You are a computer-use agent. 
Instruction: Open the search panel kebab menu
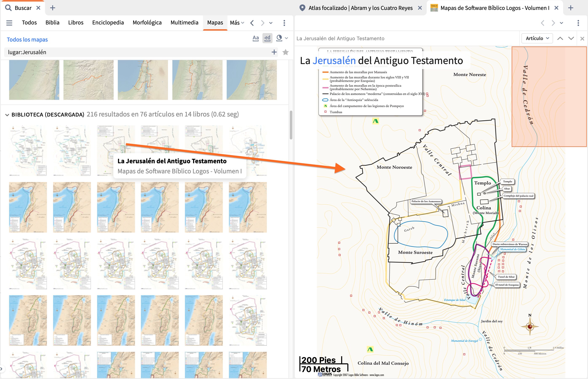(x=284, y=23)
